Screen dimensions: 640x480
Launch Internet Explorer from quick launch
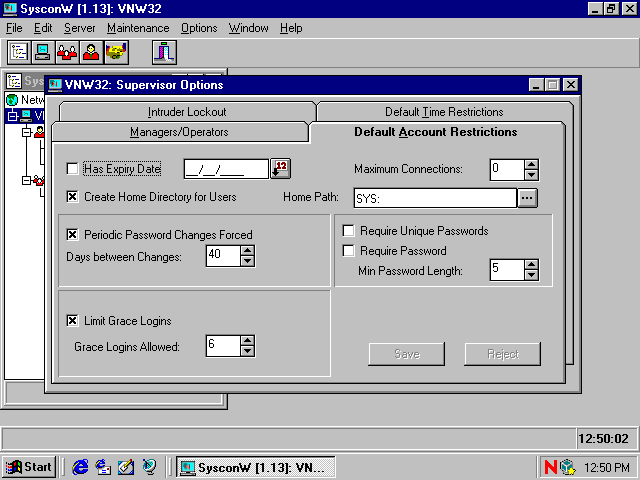[80, 467]
